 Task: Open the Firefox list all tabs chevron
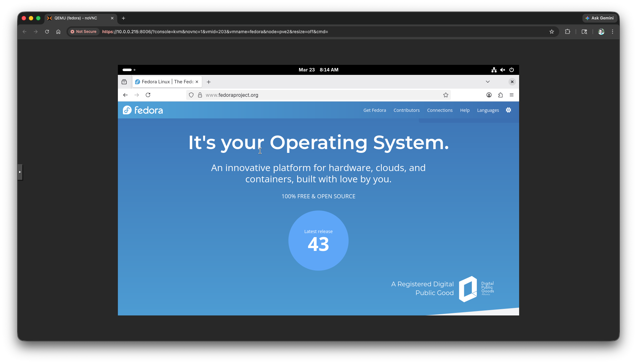487,82
